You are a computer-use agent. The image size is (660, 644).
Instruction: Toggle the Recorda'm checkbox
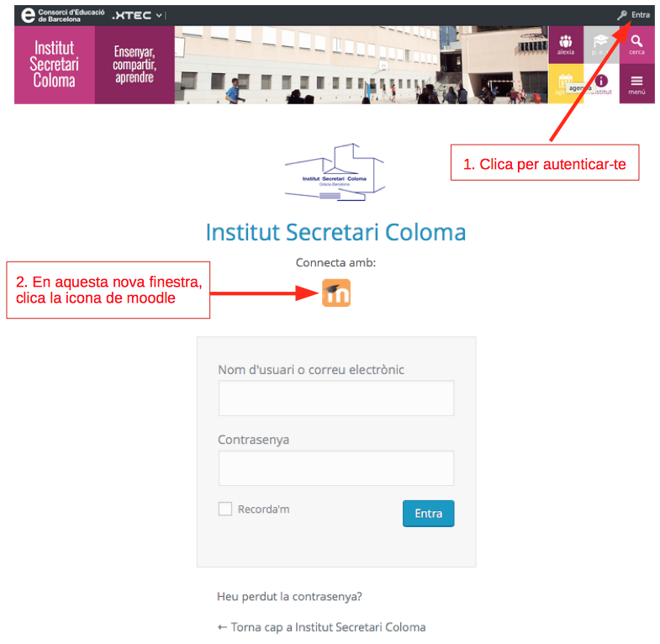pos(225,509)
